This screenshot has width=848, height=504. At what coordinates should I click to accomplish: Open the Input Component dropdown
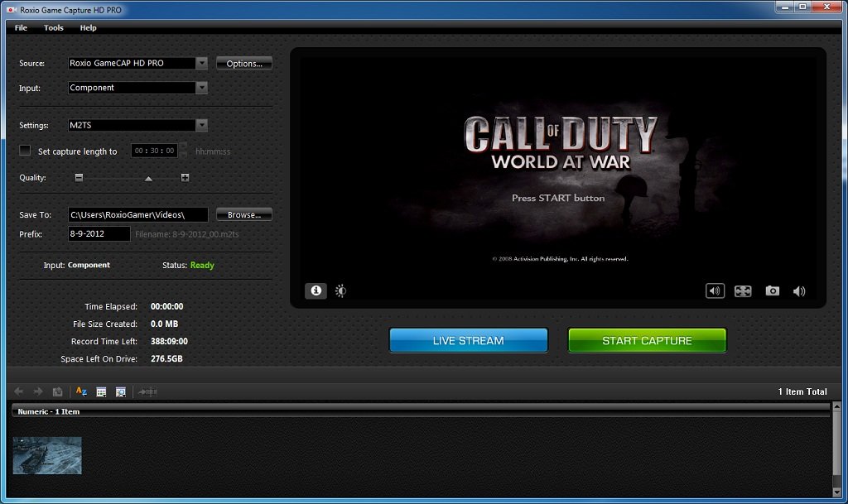tap(202, 88)
